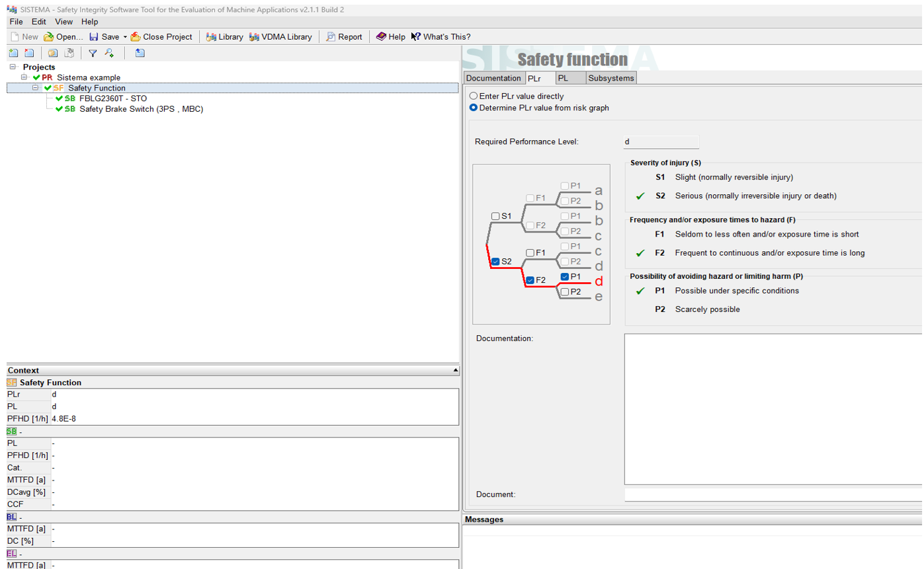Open the Library from the main toolbar
This screenshot has height=569, width=924.
(225, 37)
